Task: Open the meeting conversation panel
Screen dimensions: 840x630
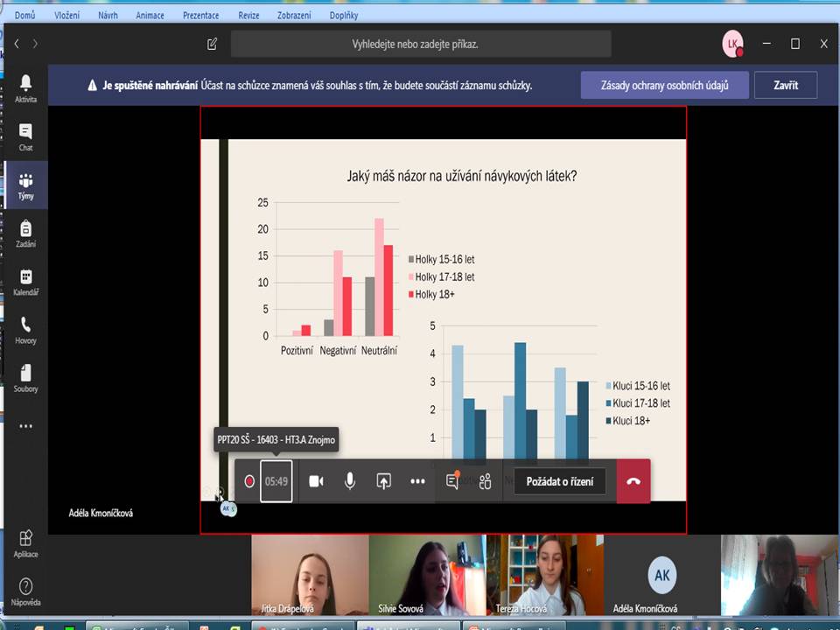Action: pos(452,481)
